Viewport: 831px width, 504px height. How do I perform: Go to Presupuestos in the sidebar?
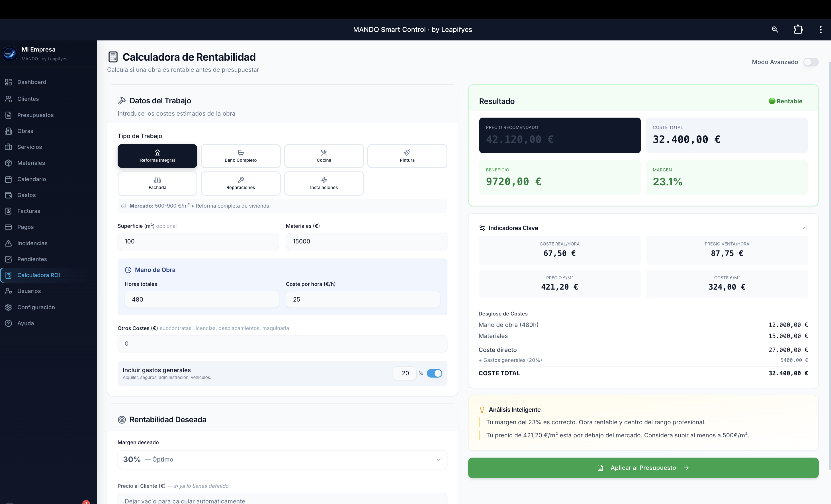(48, 115)
